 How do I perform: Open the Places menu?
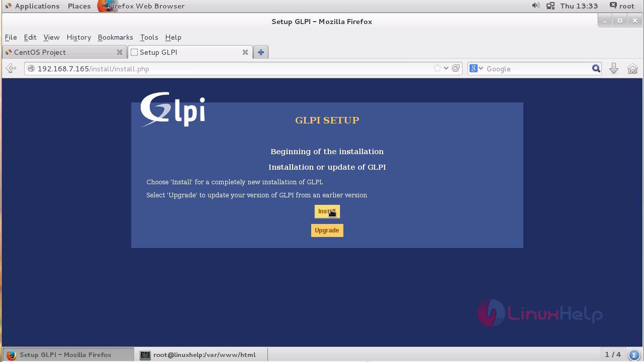pyautogui.click(x=79, y=6)
